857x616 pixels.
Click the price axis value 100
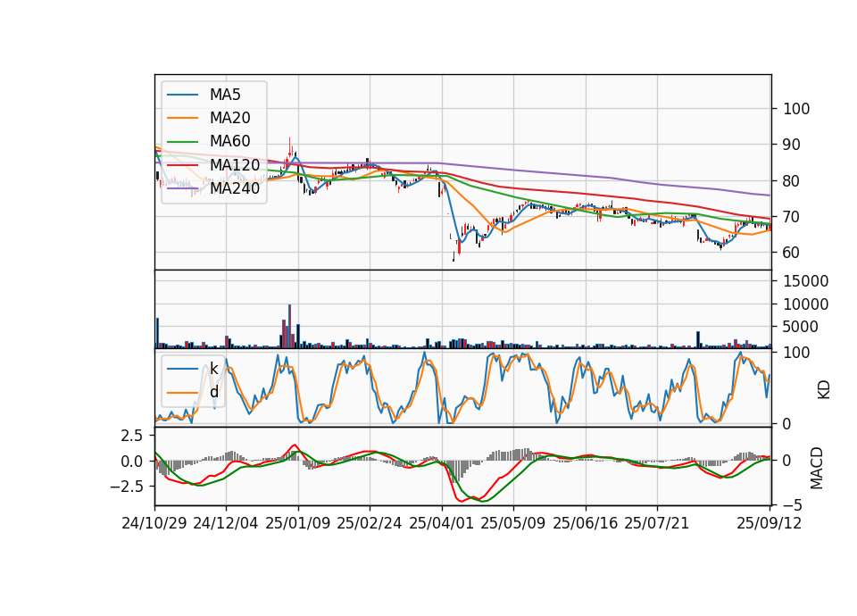pyautogui.click(x=796, y=109)
